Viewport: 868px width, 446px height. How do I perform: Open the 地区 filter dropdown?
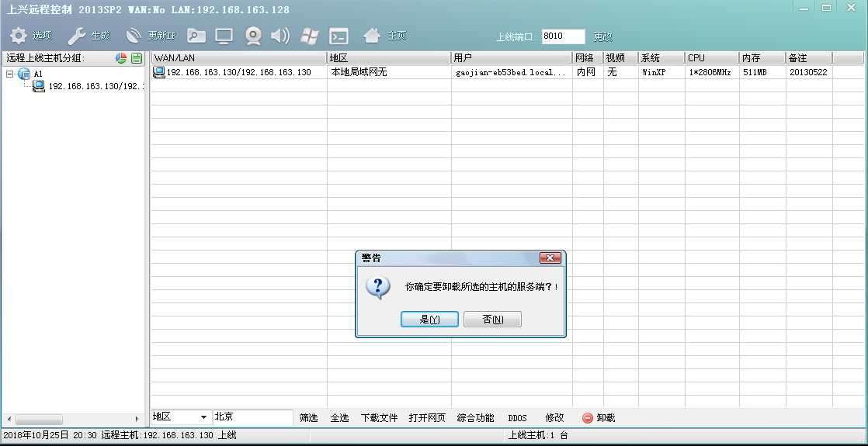pos(203,417)
